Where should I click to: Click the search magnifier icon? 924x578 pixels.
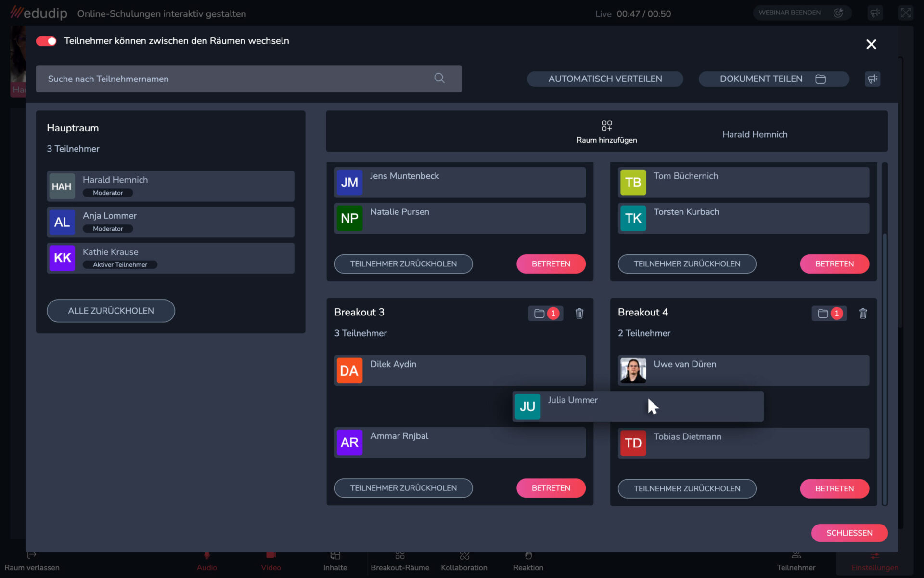[x=439, y=79]
